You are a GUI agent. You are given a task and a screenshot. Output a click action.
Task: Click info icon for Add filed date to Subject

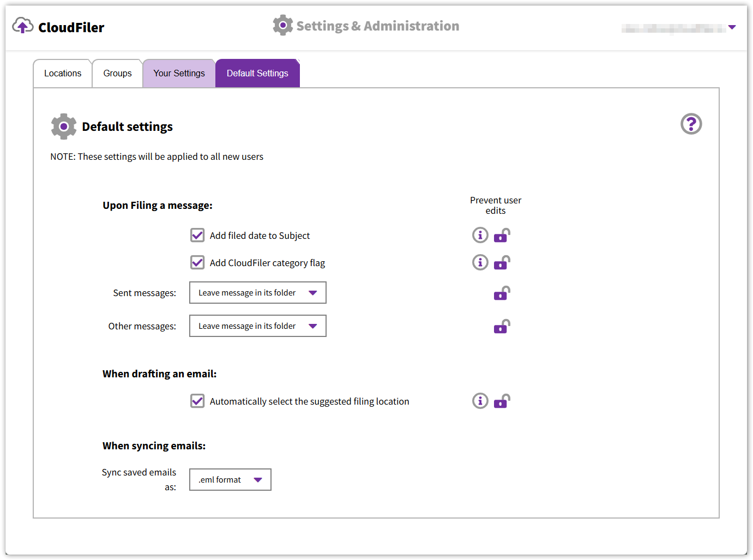480,235
